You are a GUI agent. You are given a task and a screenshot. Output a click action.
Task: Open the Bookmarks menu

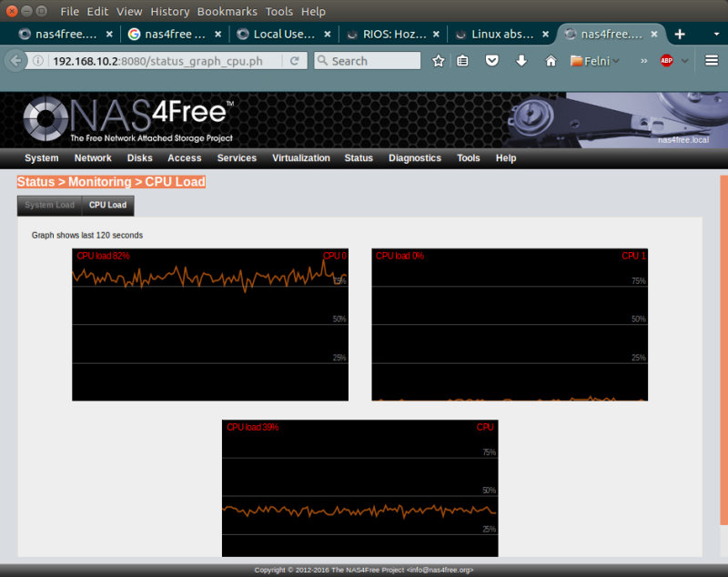(x=227, y=11)
